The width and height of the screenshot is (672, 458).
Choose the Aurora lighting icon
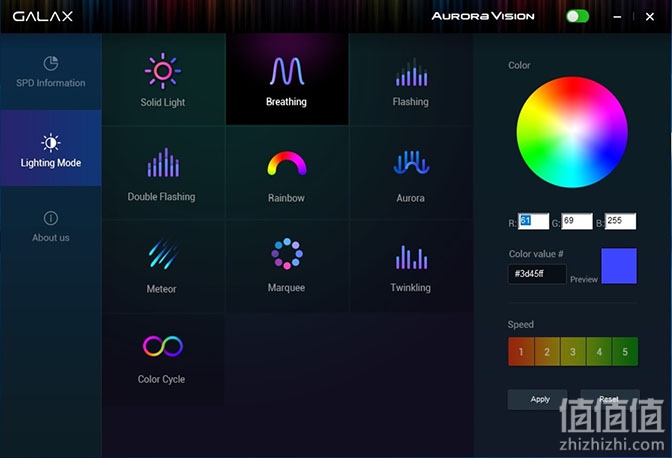[411, 162]
